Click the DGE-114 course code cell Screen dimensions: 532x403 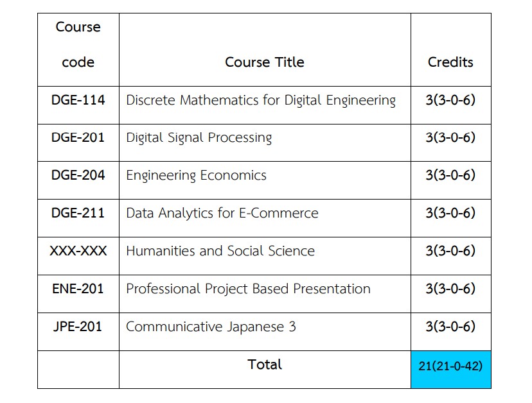click(x=78, y=100)
